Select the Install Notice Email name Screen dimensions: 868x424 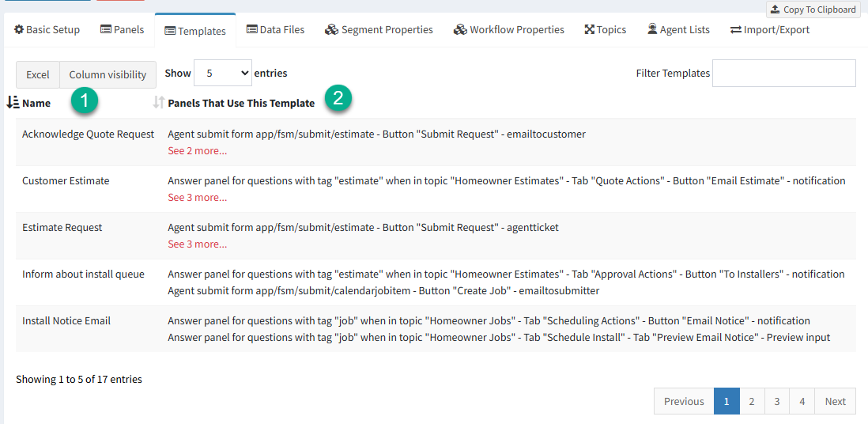click(66, 320)
